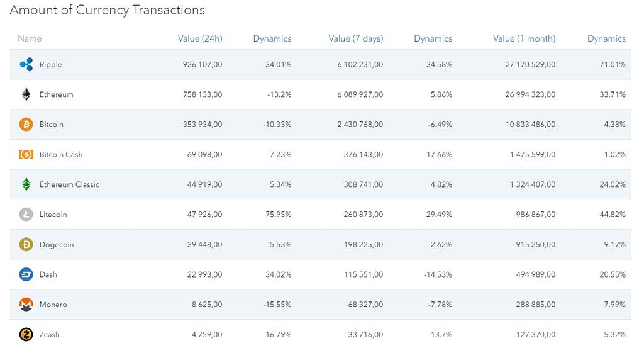Open the Ripple currency name link
This screenshot has width=644, height=348.
point(50,64)
